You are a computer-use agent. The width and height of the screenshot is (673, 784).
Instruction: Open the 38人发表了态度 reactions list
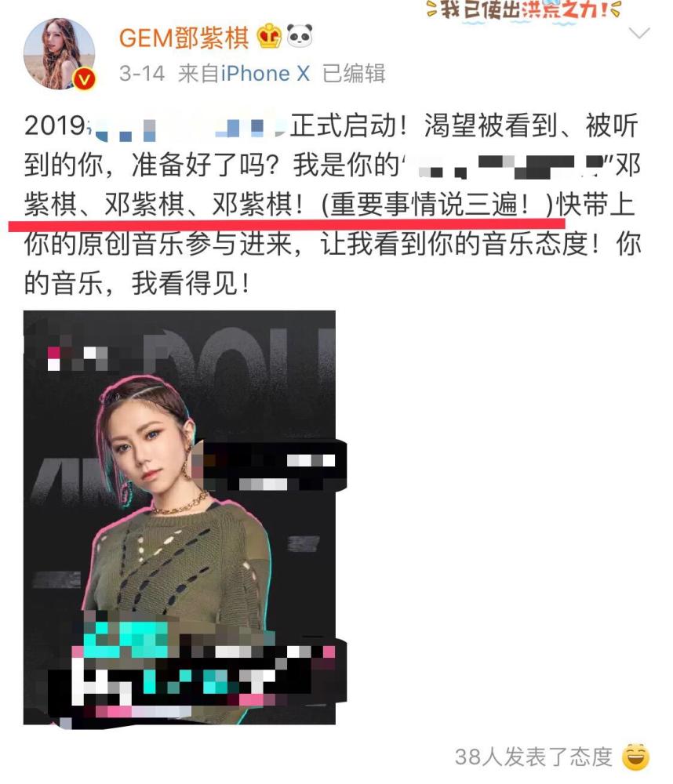click(x=533, y=757)
